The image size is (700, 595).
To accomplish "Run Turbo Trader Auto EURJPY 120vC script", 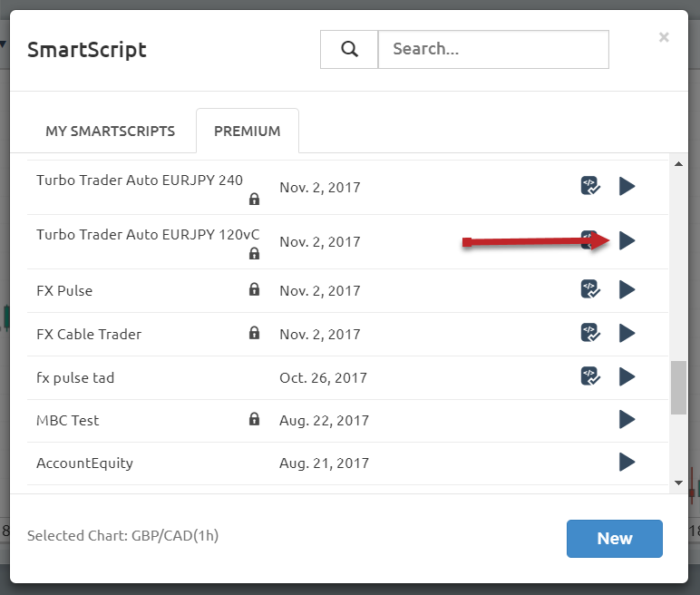I will 627,240.
